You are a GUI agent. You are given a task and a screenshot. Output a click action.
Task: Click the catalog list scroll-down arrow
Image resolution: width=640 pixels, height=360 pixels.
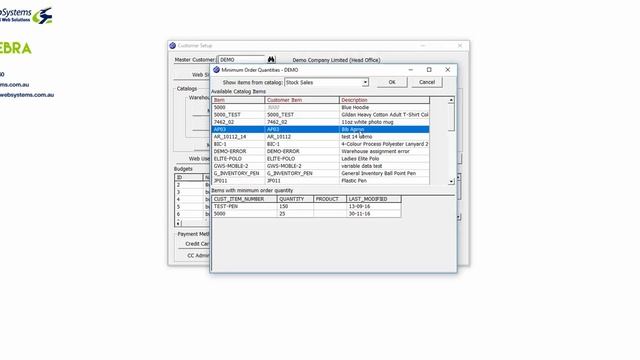click(x=451, y=181)
